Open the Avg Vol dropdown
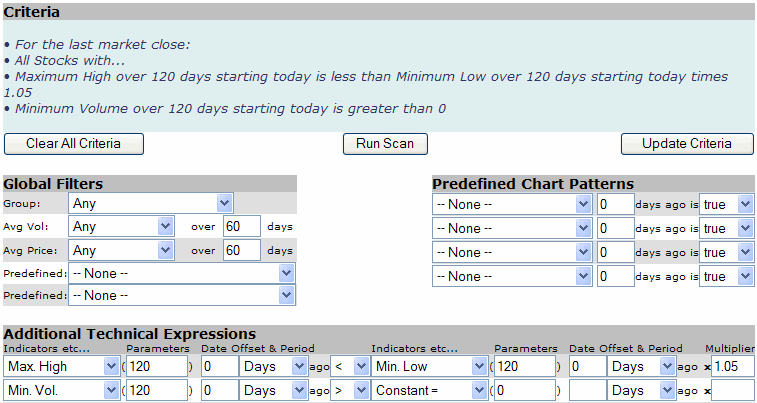The width and height of the screenshot is (757, 403). pos(120,227)
